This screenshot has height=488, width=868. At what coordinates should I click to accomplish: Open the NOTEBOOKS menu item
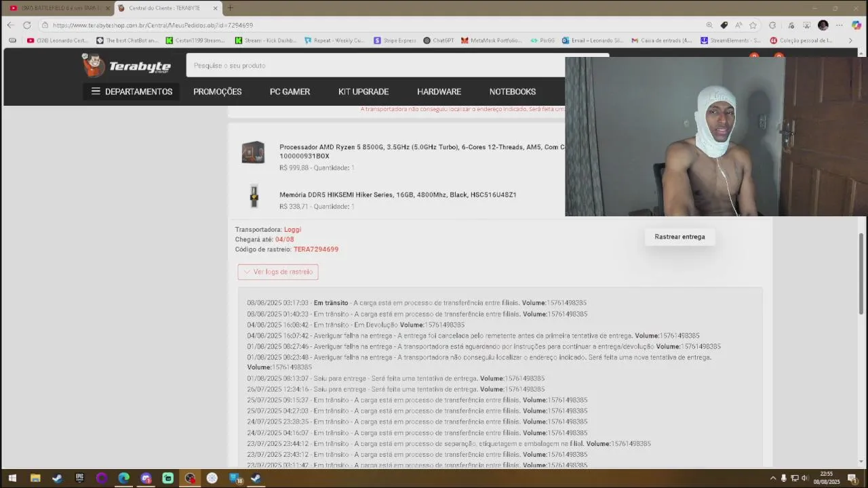[x=513, y=91]
